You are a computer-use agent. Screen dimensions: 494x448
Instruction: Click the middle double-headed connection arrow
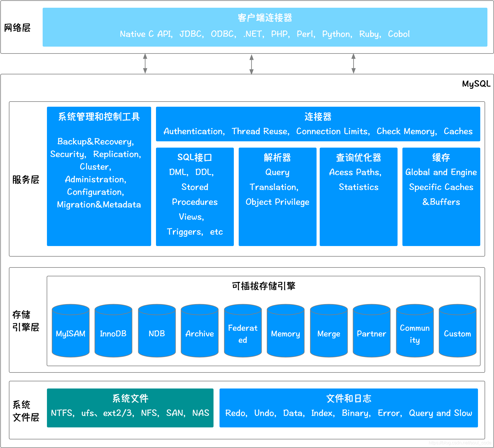click(252, 63)
